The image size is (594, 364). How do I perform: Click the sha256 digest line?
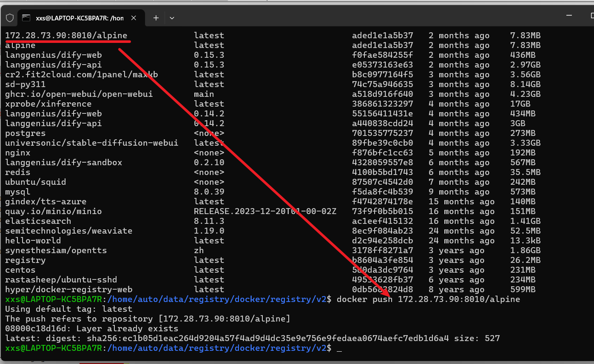(252, 339)
